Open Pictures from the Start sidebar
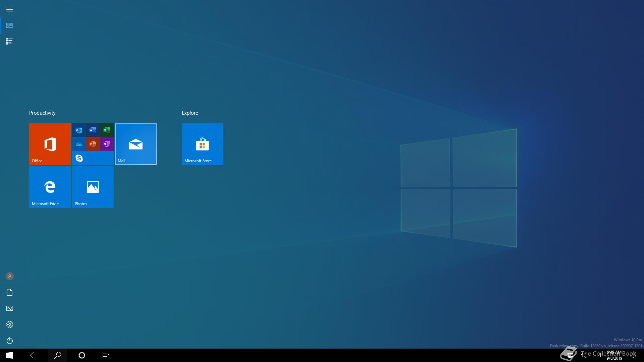 (10, 308)
